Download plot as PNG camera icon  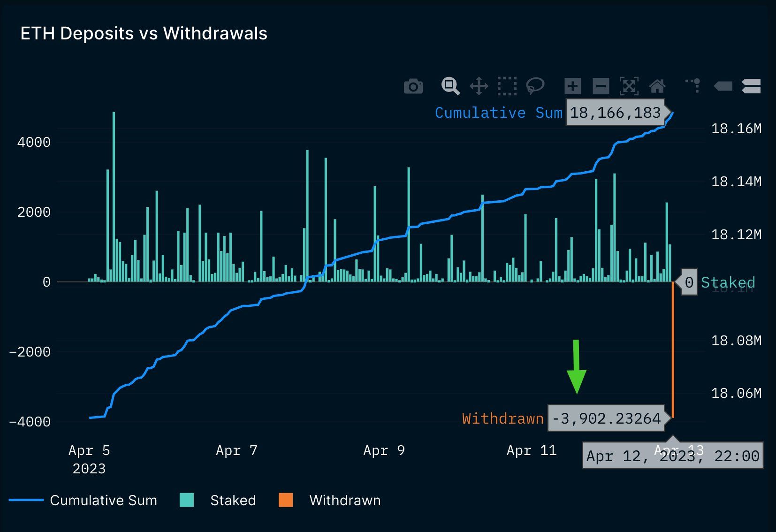[x=413, y=86]
